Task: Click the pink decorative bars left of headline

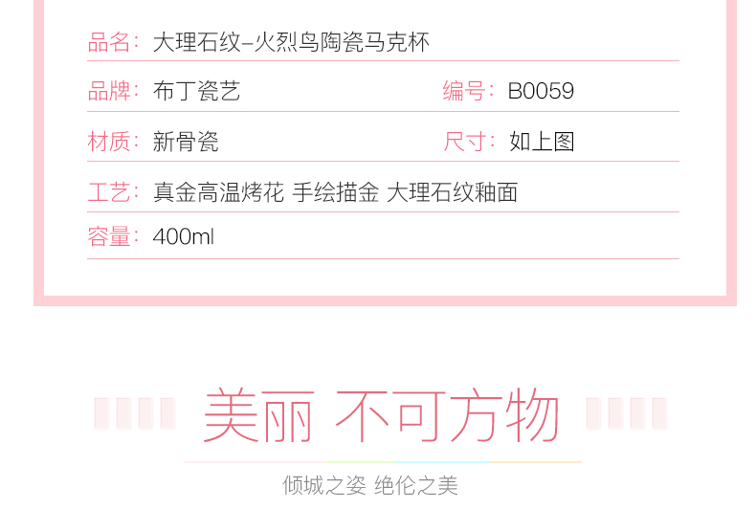Action: coord(135,413)
